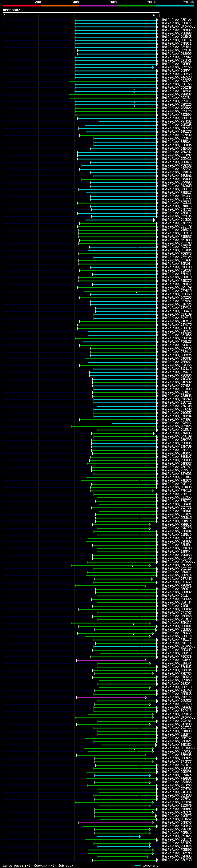
Task: Click hit label UniRef100_Q7XL03
Action: [177, 548]
